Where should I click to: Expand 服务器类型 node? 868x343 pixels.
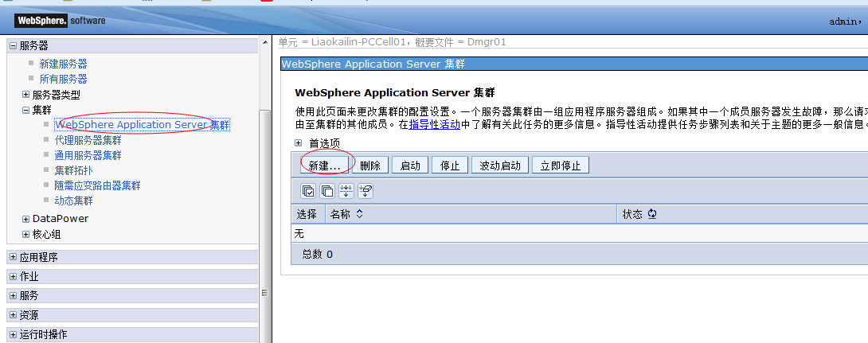point(25,95)
